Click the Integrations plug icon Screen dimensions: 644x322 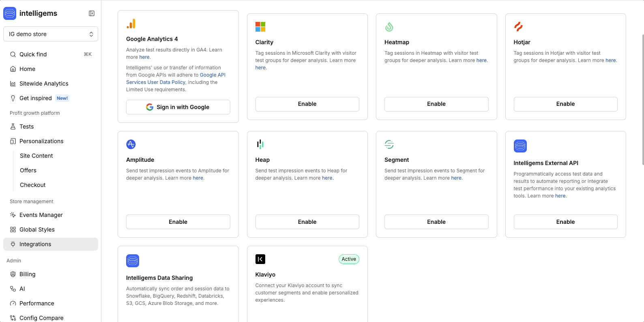pyautogui.click(x=13, y=244)
